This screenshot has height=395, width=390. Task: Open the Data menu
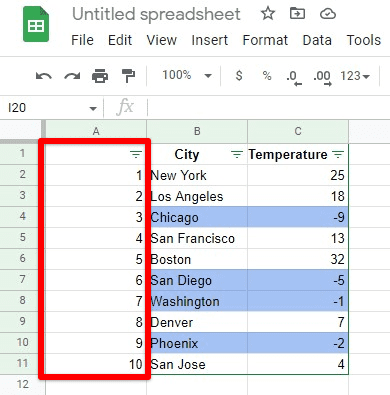point(317,40)
